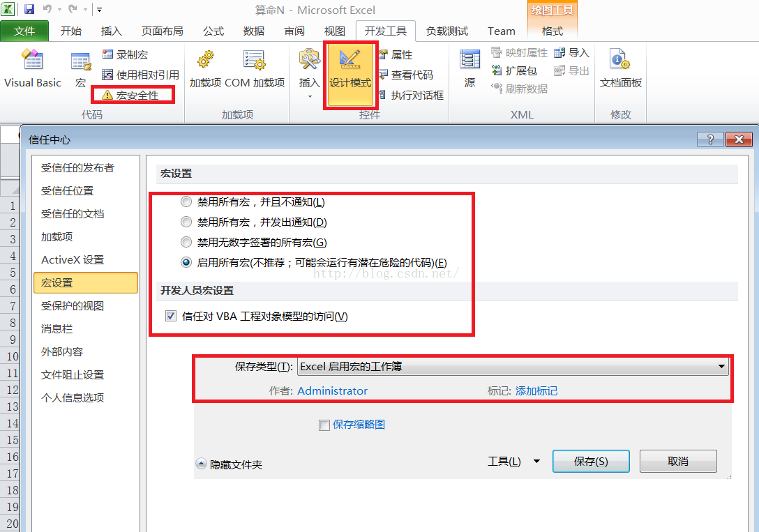The image size is (759, 532).
Task: Click the Administrator author link
Action: coord(332,390)
